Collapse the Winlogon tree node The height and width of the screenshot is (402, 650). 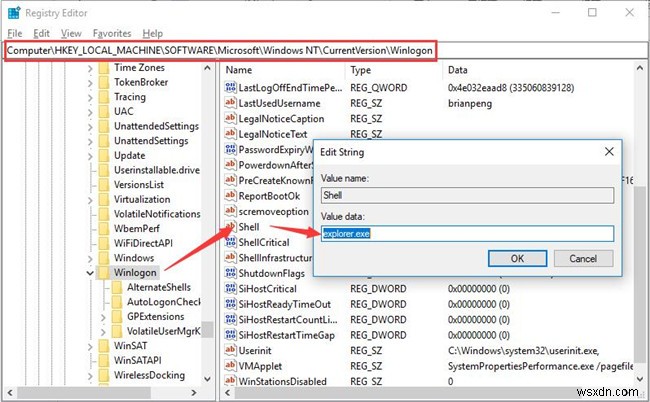pyautogui.click(x=90, y=273)
